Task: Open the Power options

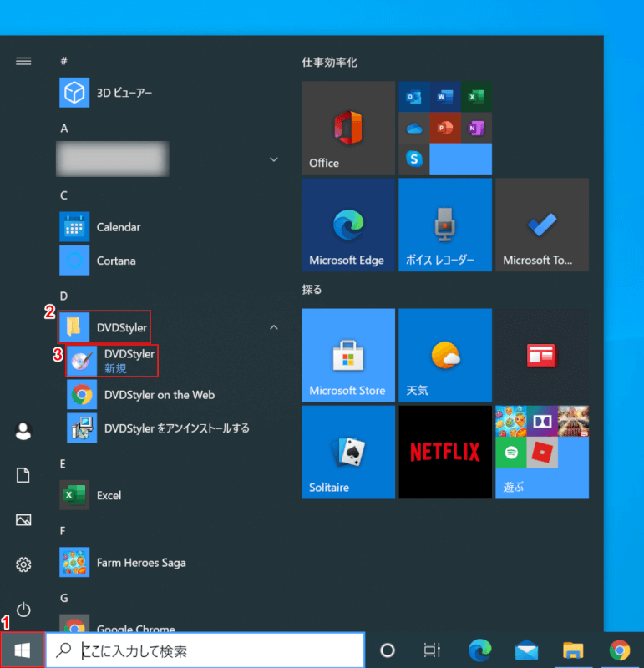Action: (x=23, y=610)
